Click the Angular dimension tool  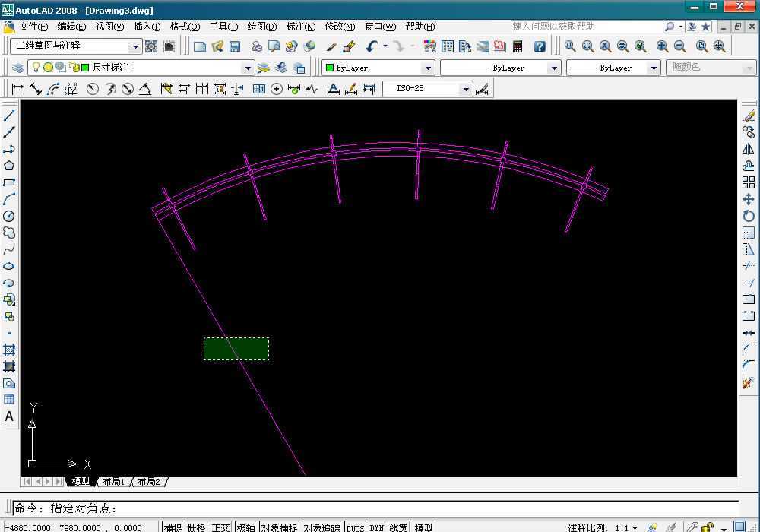pyautogui.click(x=145, y=89)
